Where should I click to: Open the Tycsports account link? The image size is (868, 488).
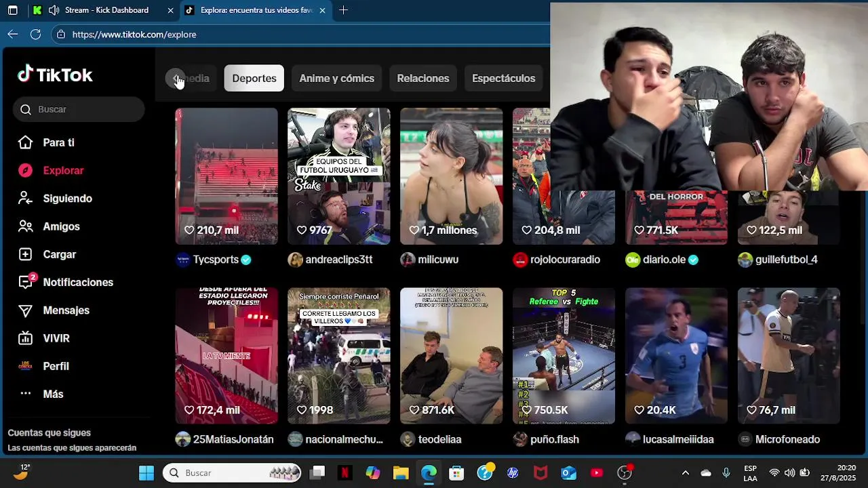click(215, 260)
